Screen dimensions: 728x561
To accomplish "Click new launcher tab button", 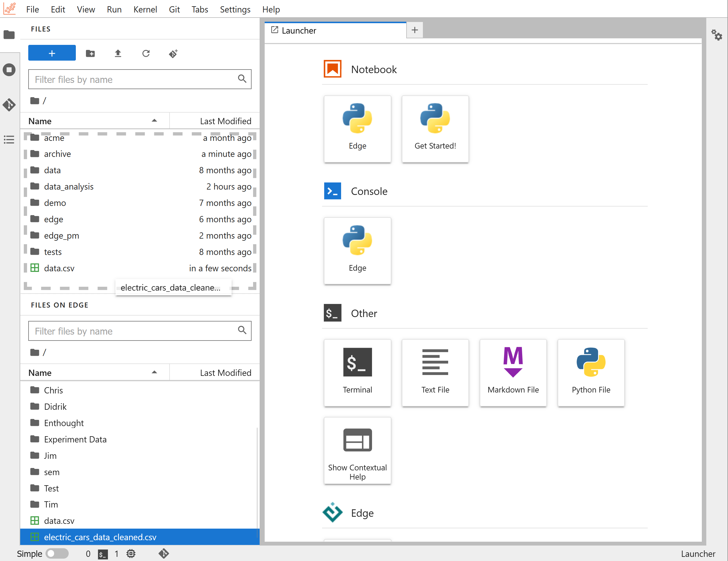I will (x=415, y=30).
